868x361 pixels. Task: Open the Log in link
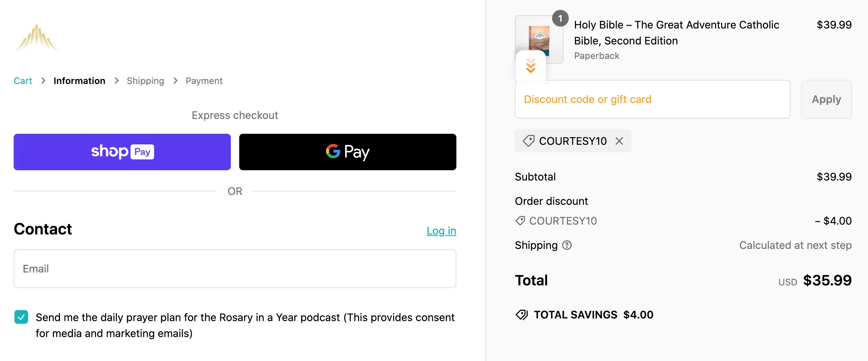click(x=441, y=231)
